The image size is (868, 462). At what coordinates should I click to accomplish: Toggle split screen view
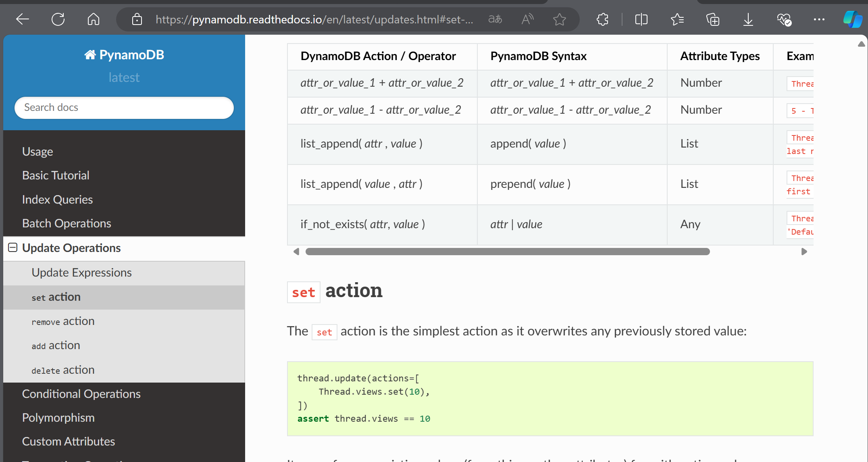tap(641, 19)
